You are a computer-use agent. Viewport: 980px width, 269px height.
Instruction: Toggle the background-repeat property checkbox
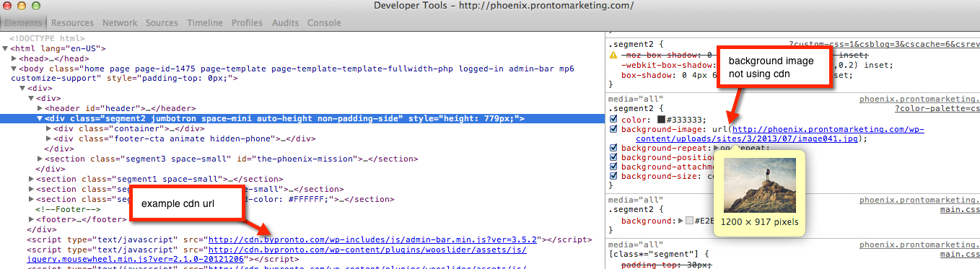pos(613,149)
